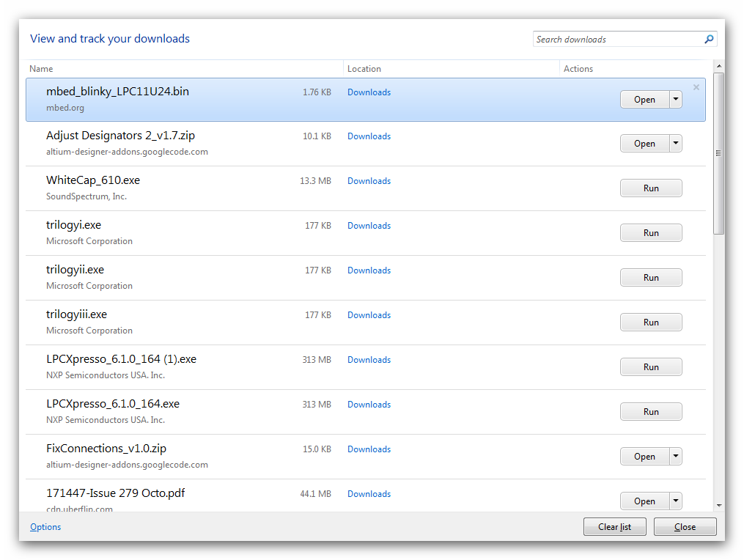Select the mbed_blinky_LPC11U24.bin file name

tap(117, 91)
